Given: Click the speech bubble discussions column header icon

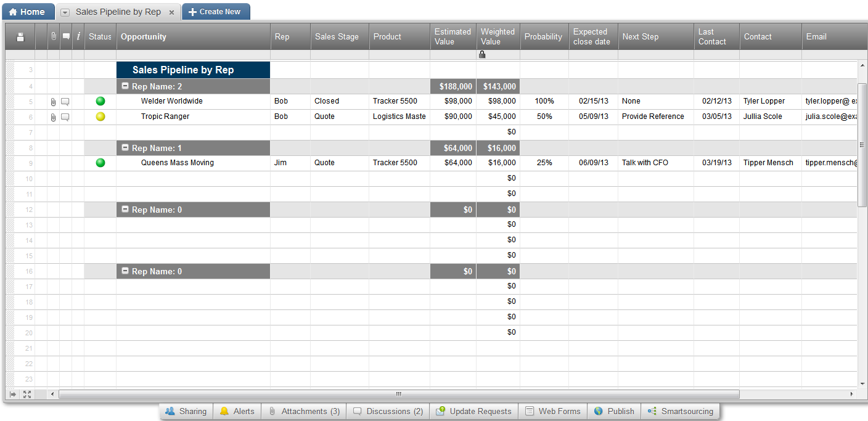Looking at the screenshot, I should coord(66,36).
